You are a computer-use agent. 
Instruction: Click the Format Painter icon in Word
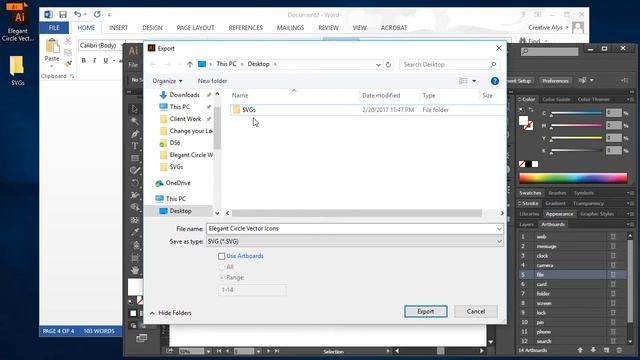coord(68,63)
